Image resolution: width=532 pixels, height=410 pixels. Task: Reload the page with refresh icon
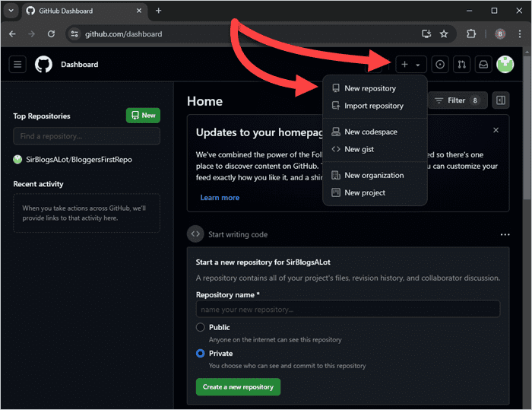[51, 34]
